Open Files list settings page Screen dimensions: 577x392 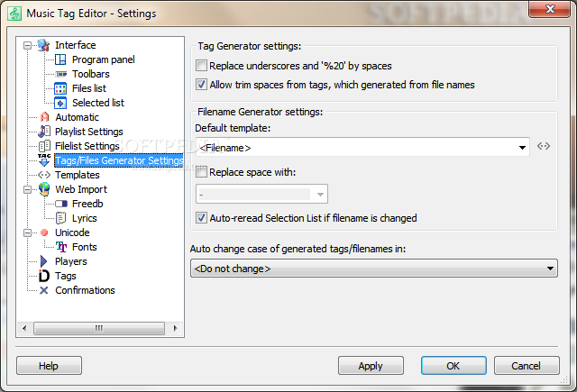[89, 88]
